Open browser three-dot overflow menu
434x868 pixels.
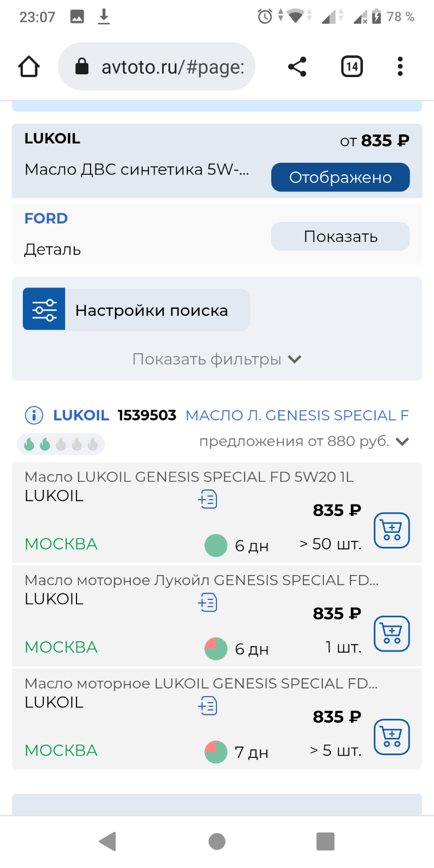point(400,67)
